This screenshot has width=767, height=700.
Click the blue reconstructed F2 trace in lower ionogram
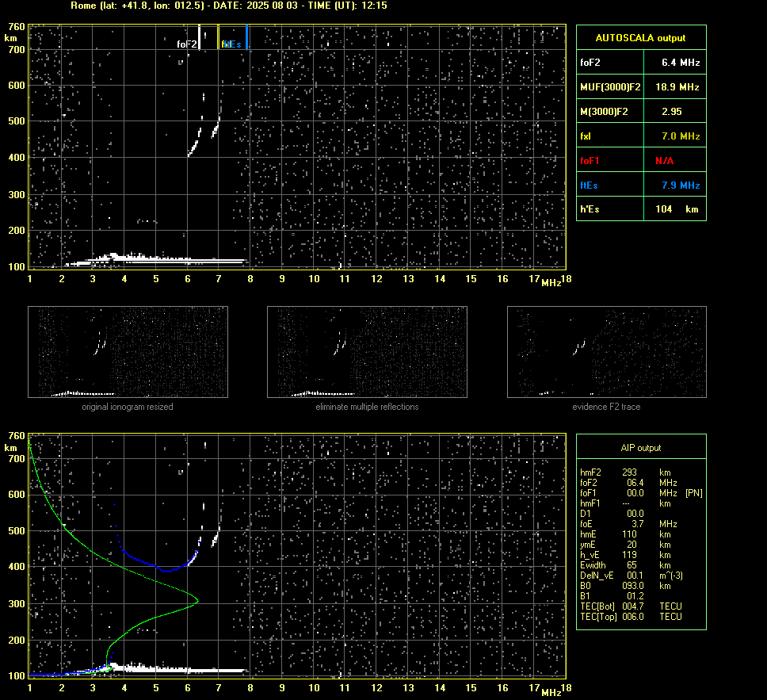[166, 570]
